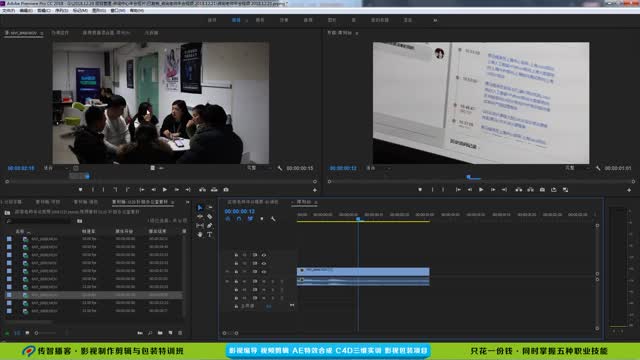
Task: Click the blue video clip on the timeline
Action: [x=363, y=271]
